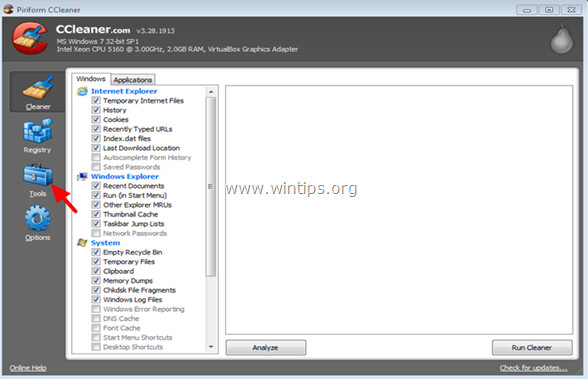Viewport: 588px width, 379px height.
Task: Enable Autocomplete Form History
Action: (x=96, y=157)
